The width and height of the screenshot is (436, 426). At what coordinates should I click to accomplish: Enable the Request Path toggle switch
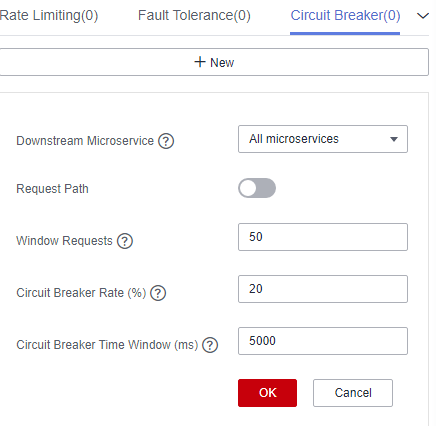(257, 188)
